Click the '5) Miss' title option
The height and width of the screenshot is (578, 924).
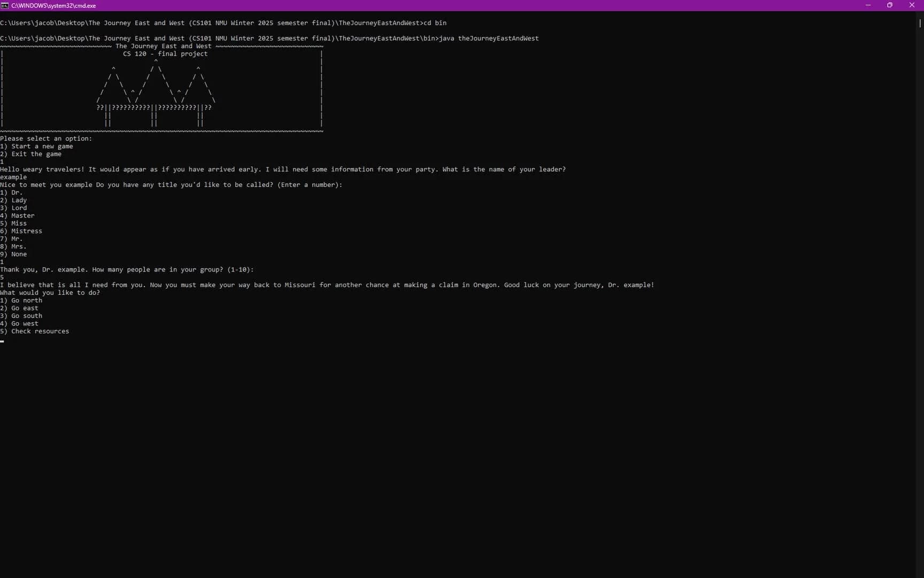click(x=13, y=223)
